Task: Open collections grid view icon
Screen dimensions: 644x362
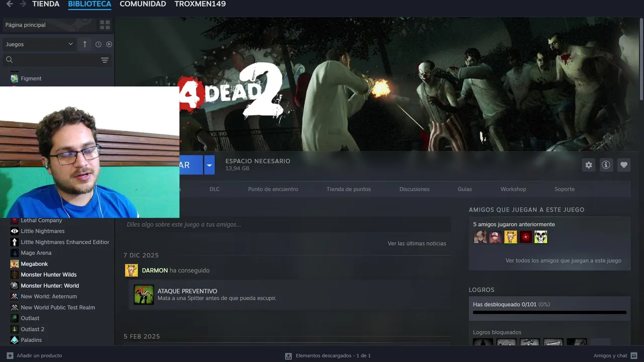Action: coord(105,25)
